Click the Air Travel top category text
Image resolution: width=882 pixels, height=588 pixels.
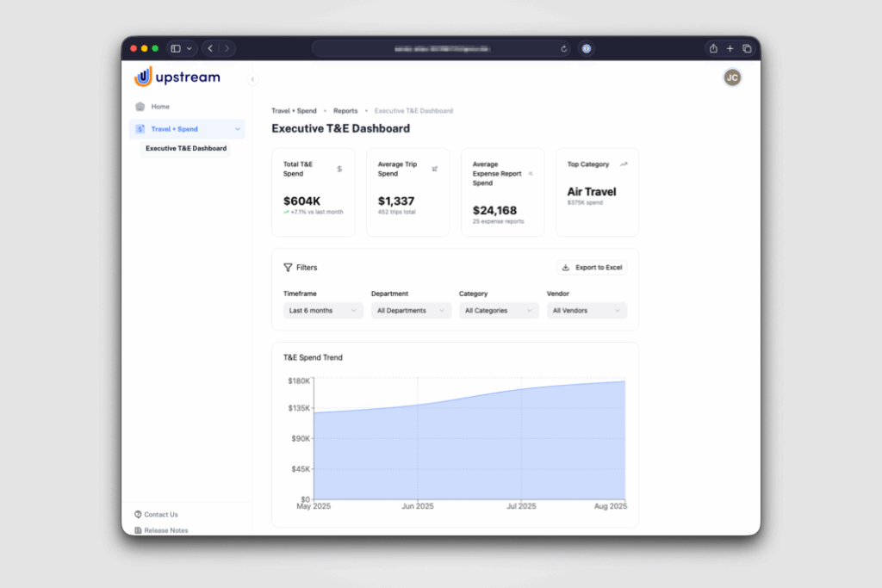pos(591,192)
